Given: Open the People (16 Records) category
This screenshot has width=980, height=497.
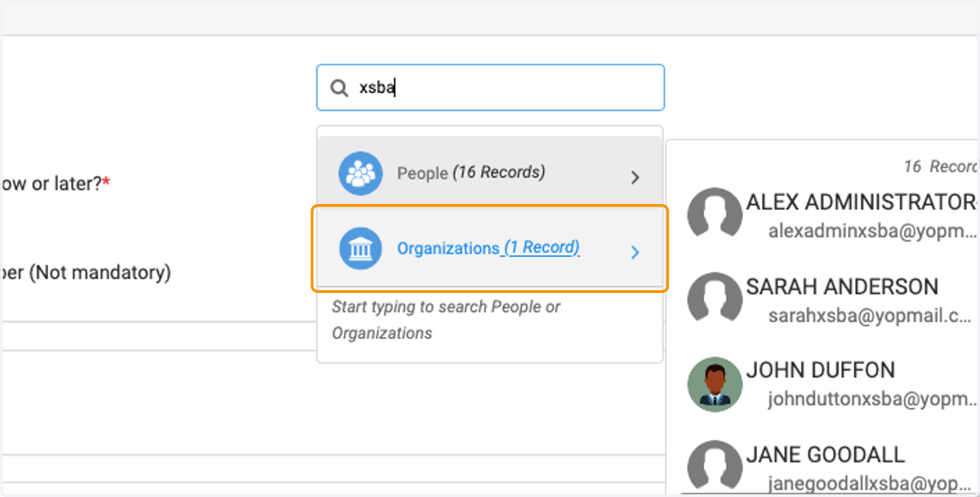Looking at the screenshot, I should (x=489, y=173).
